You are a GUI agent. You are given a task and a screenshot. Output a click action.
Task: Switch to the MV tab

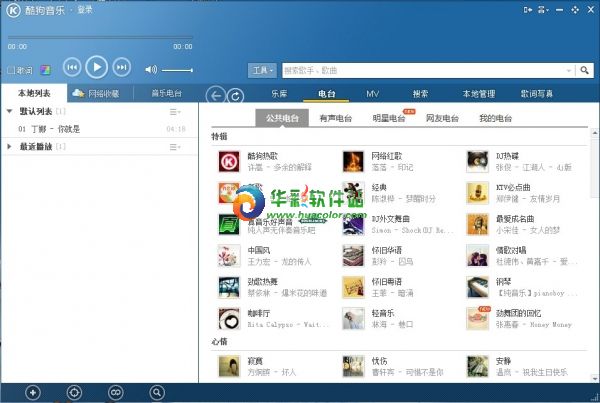372,93
